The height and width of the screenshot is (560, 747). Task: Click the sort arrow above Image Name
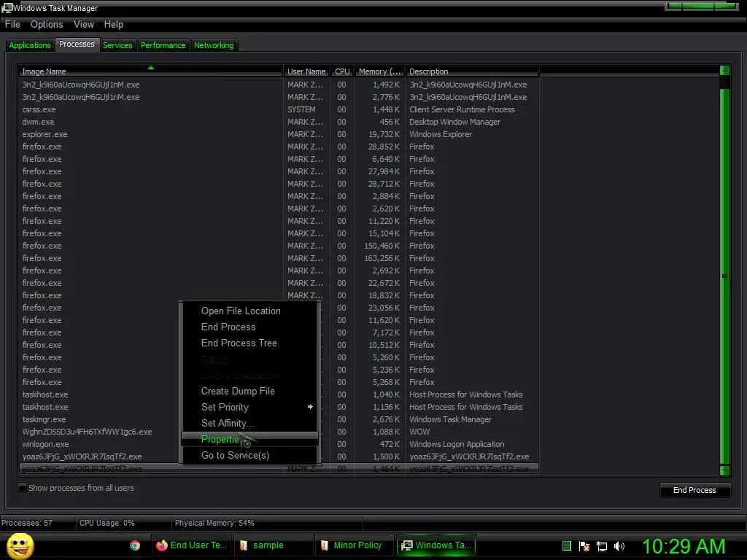click(x=151, y=68)
